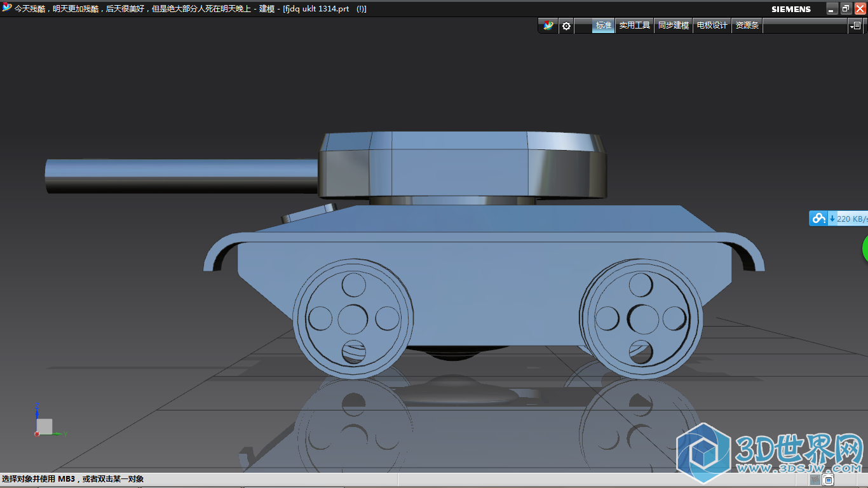The width and height of the screenshot is (868, 488).
Task: Select the 同步建模 tab
Action: click(674, 25)
